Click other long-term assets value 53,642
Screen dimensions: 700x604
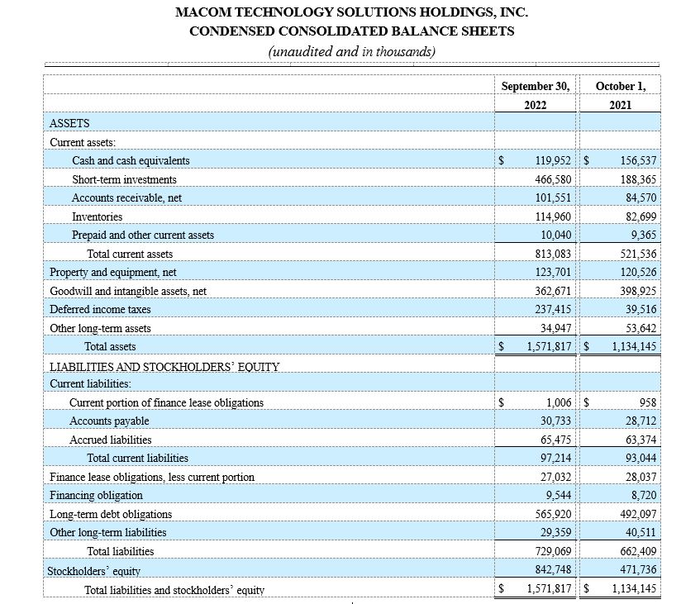tap(641, 329)
